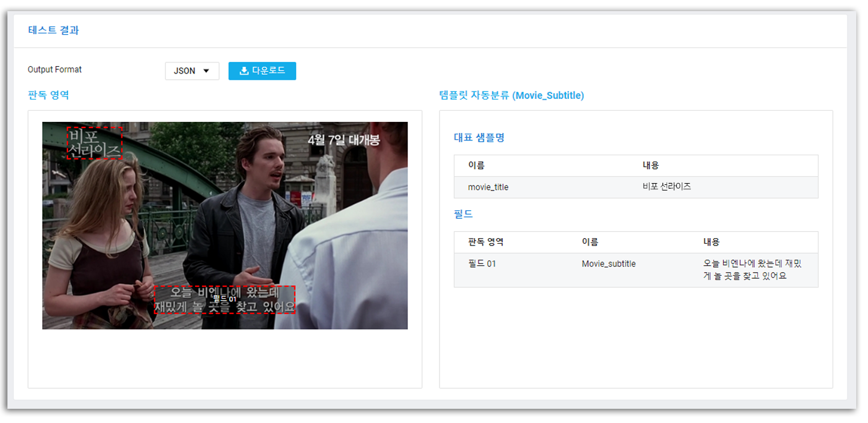Click the 템플릿 자동분류 (Movie_Subtitle) heading

coord(511,95)
